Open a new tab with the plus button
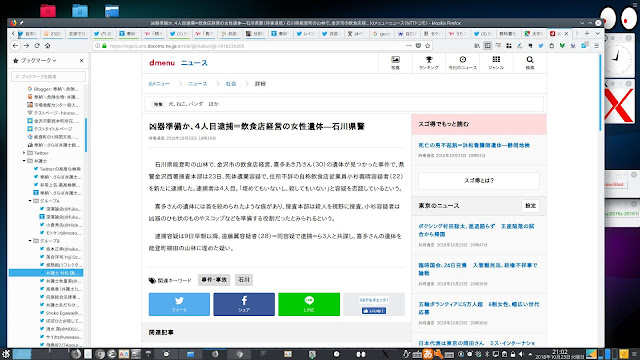 [x=587, y=33]
